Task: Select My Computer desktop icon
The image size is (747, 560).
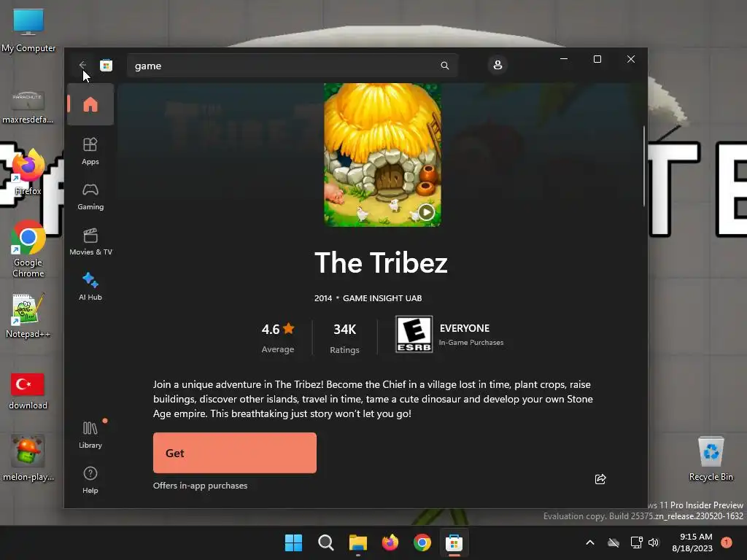Action: [x=28, y=30]
